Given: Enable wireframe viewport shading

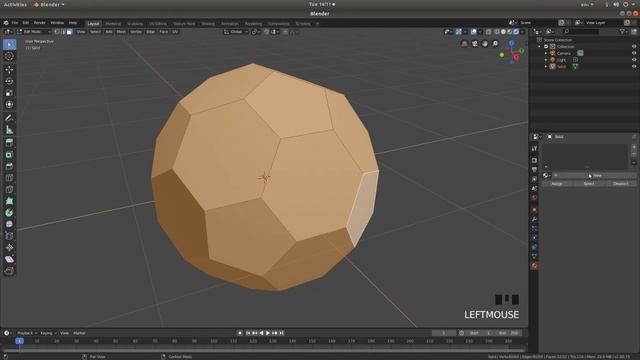Looking at the screenshot, I should (x=497, y=31).
